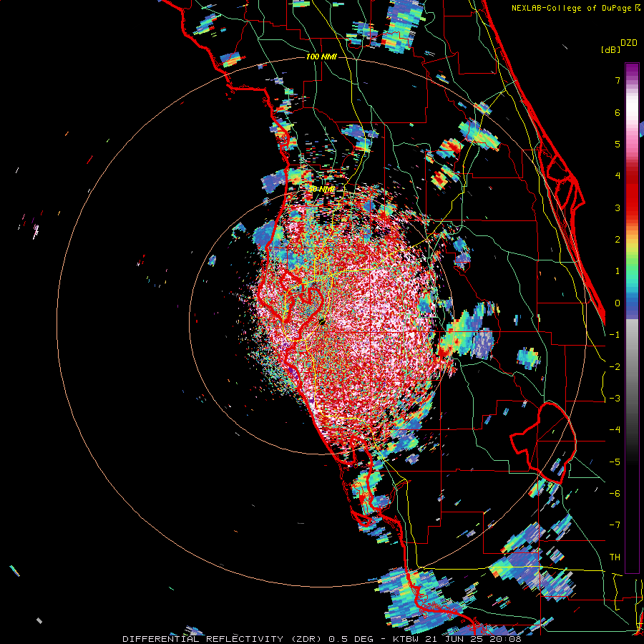644x644 pixels.
Task: Select the 6 value on the color scale
Action: pos(618,112)
